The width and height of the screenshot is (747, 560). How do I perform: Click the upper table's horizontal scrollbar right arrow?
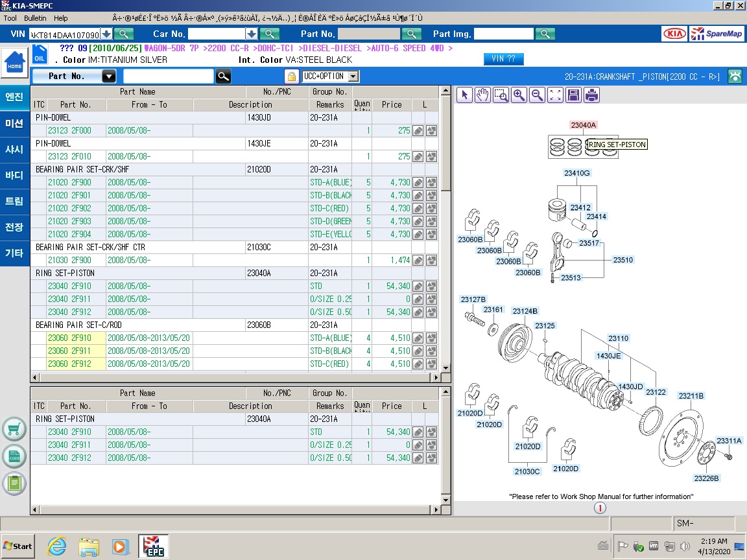tap(436, 378)
